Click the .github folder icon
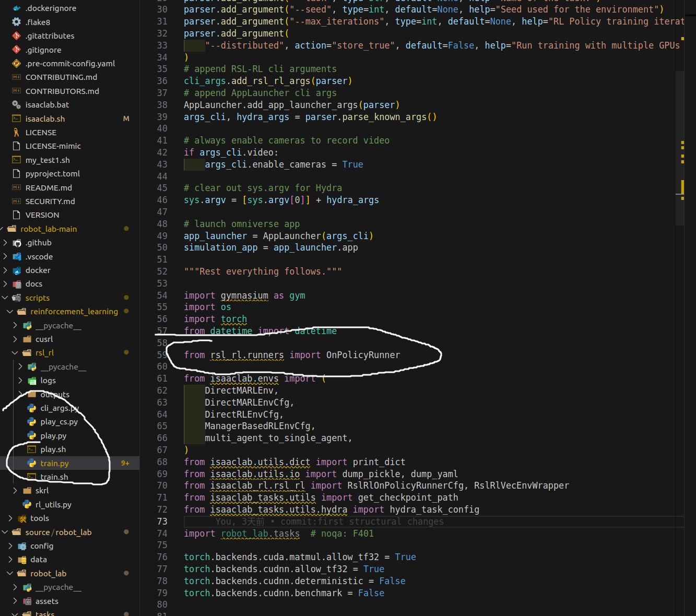 (x=17, y=243)
